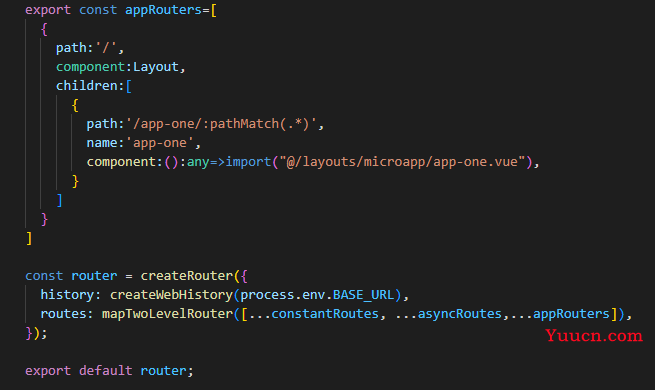Click the root path:'/' line
The width and height of the screenshot is (655, 390).
pyautogui.click(x=90, y=48)
